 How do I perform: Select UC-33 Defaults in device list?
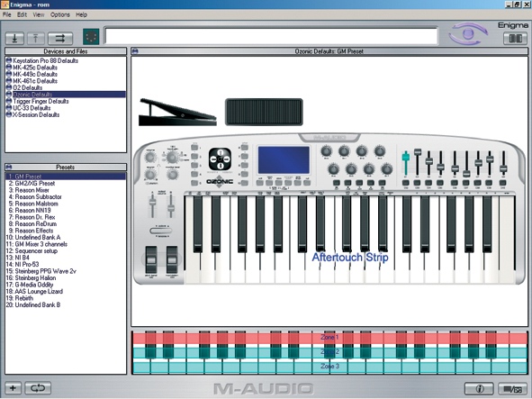(x=32, y=108)
